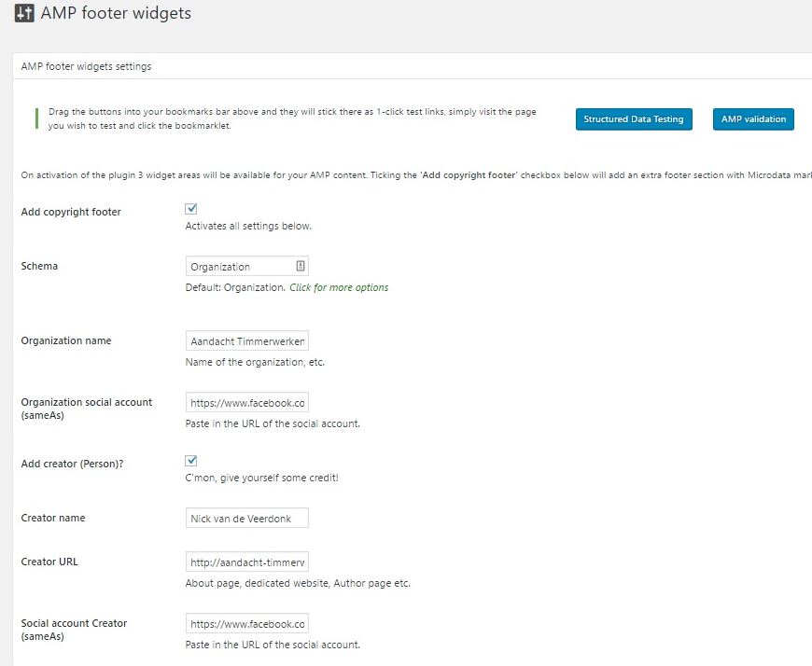The height and width of the screenshot is (666, 812).
Task: Select the Creator URL input field
Action: 247,562
